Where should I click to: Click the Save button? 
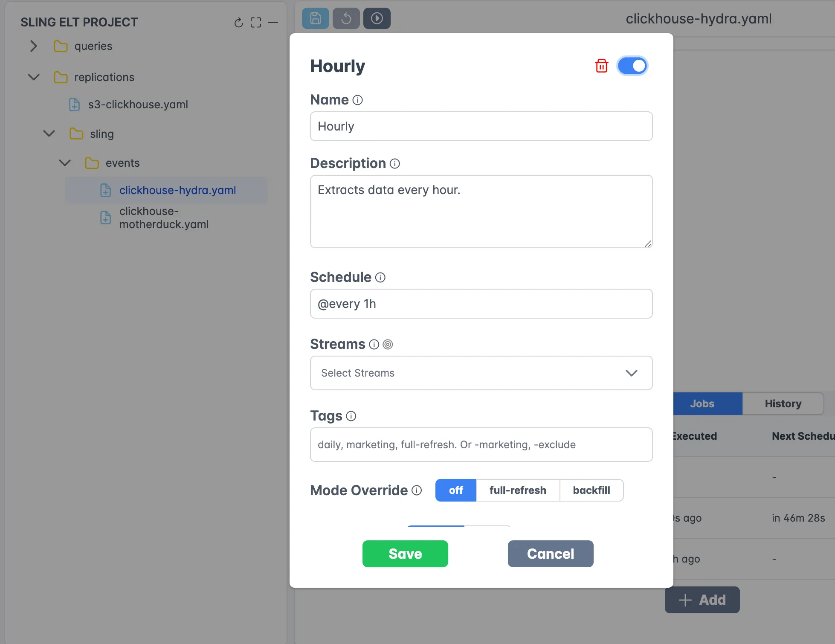click(405, 553)
